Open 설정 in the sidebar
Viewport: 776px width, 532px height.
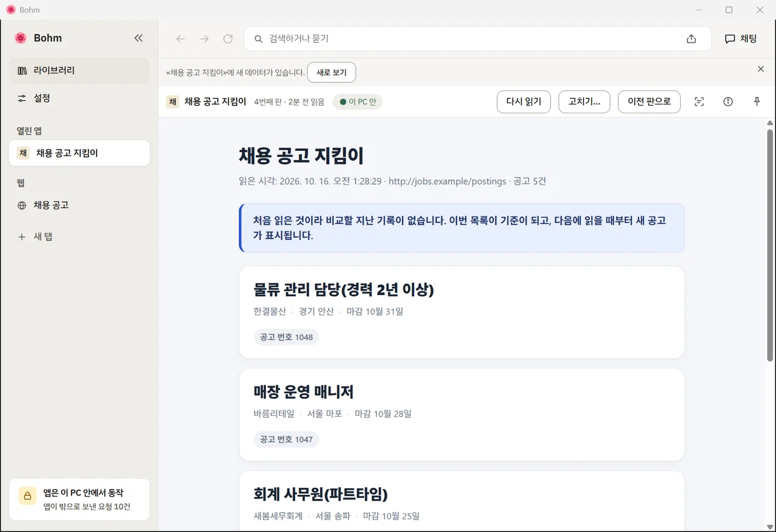(x=79, y=98)
